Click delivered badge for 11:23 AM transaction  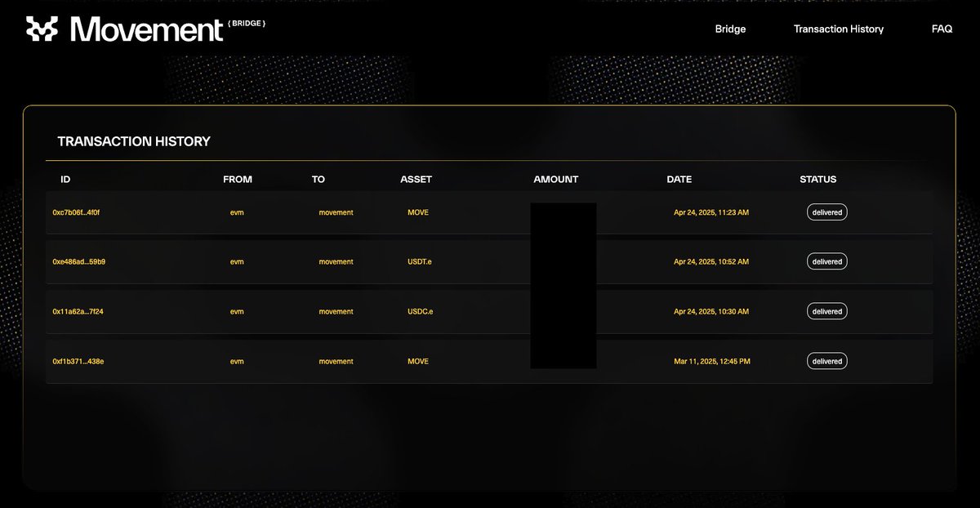pos(827,212)
